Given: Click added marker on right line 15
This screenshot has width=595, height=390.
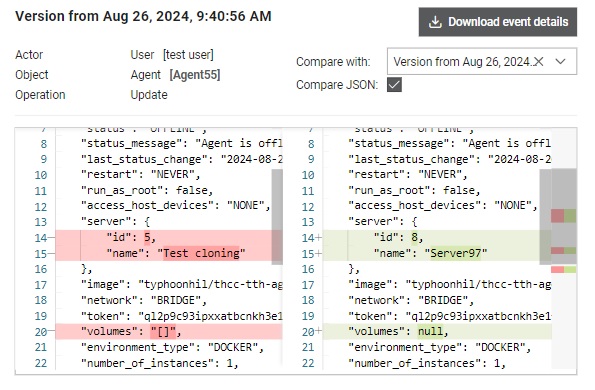Looking at the screenshot, I should 318,254.
